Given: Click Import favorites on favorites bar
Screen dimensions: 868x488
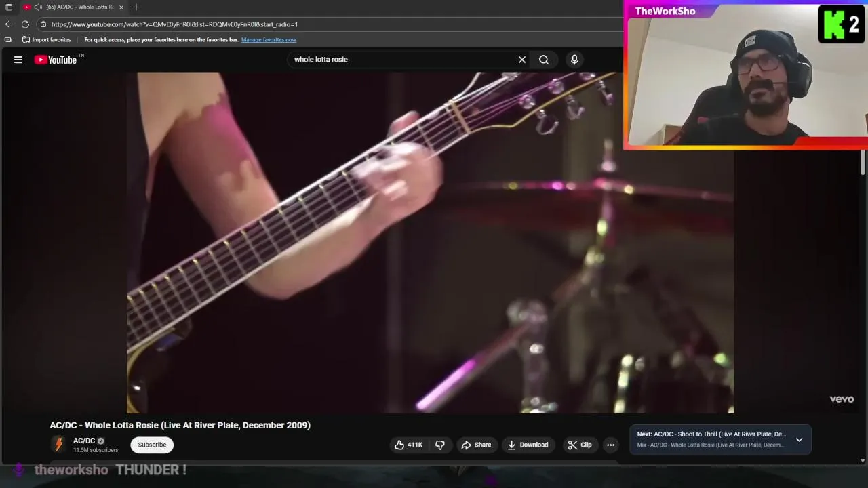Looking at the screenshot, I should pos(46,40).
